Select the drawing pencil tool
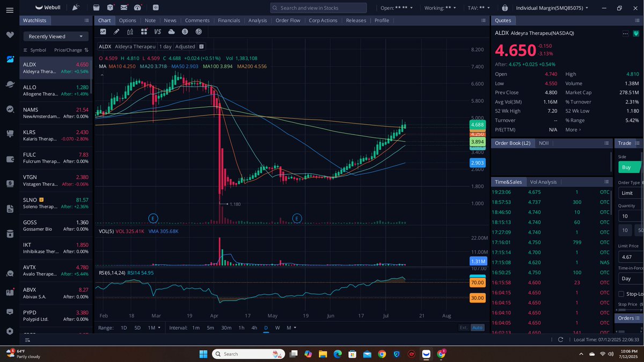Screen dimensions: 644x362 coord(116,32)
